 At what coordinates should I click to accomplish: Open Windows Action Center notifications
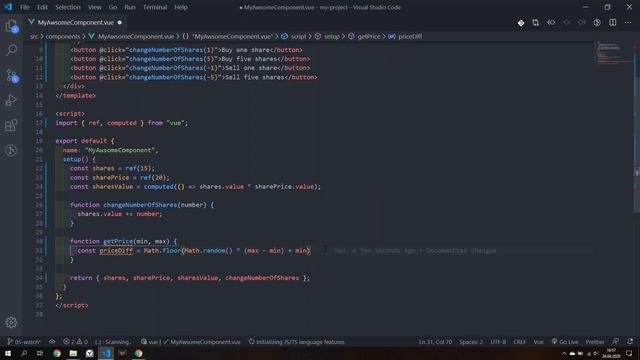(629, 353)
